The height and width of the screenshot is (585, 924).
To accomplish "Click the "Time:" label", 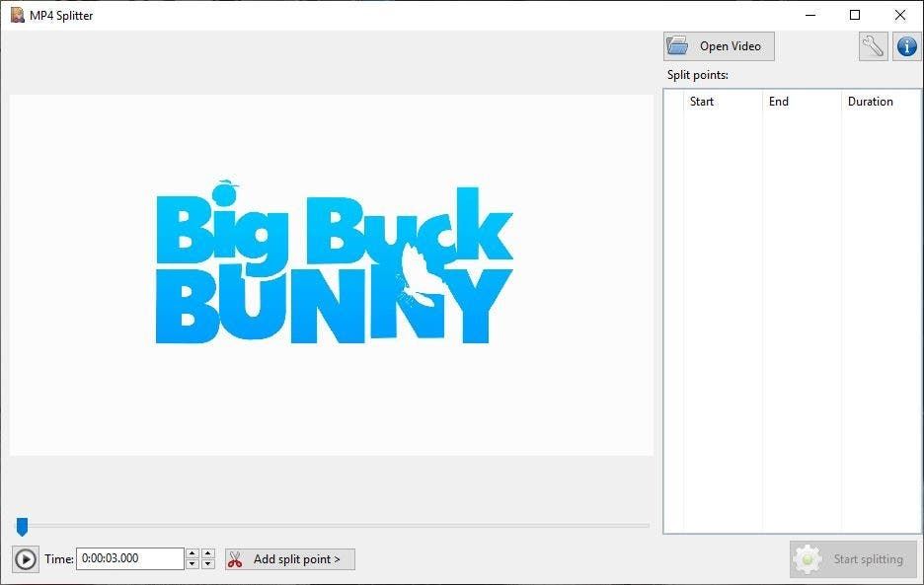I will click(x=59, y=559).
